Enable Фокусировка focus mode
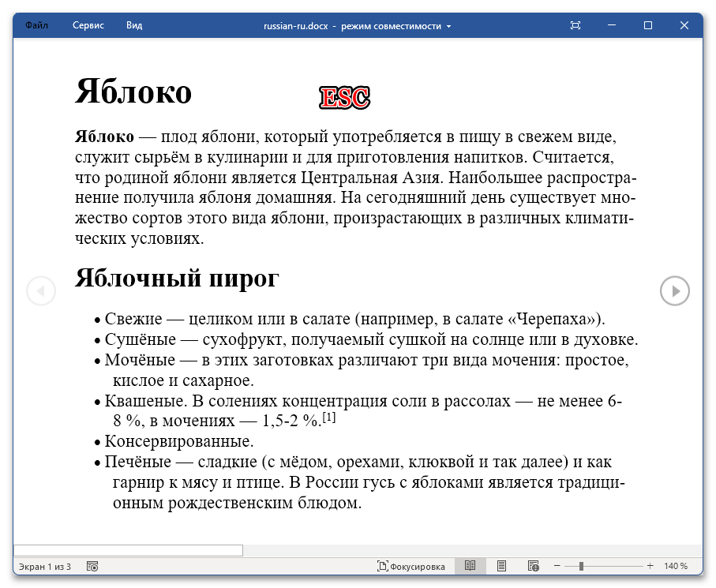Viewport: 716px width, 588px height. point(411,567)
